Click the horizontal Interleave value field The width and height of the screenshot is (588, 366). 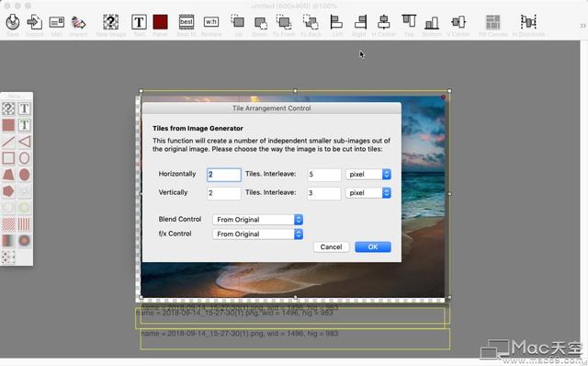[324, 175]
